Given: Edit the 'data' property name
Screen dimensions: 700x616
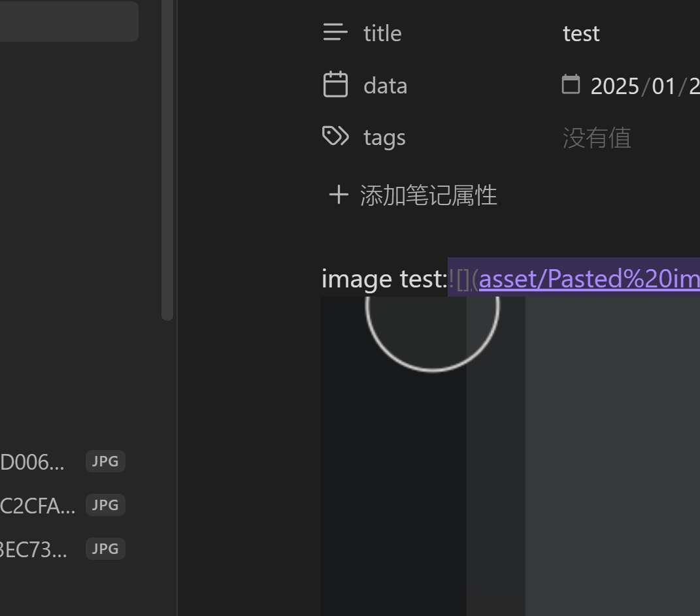Looking at the screenshot, I should click(x=385, y=86).
